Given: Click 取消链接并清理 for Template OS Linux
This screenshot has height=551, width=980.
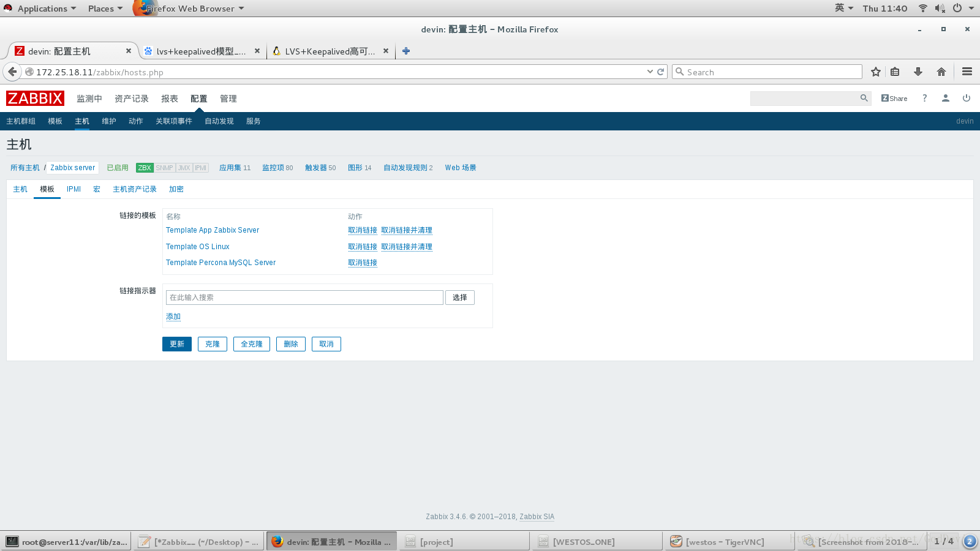Looking at the screenshot, I should 407,247.
